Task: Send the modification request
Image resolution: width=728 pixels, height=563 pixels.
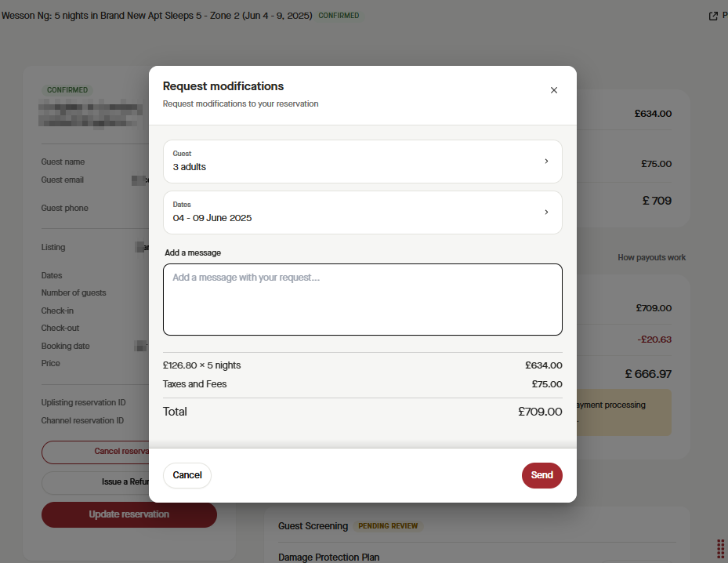Action: [x=541, y=475]
